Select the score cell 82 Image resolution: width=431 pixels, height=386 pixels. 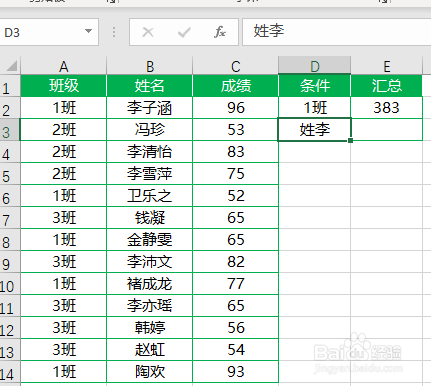[x=235, y=262]
